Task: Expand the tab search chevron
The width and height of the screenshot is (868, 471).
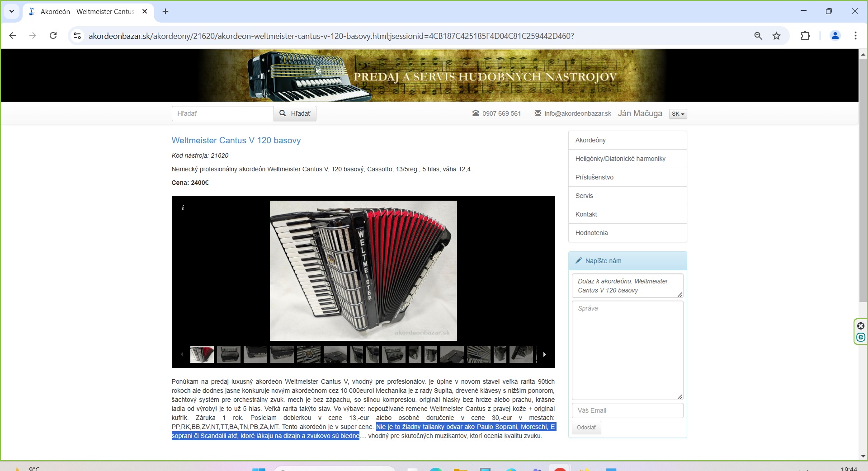Action: tap(12, 11)
